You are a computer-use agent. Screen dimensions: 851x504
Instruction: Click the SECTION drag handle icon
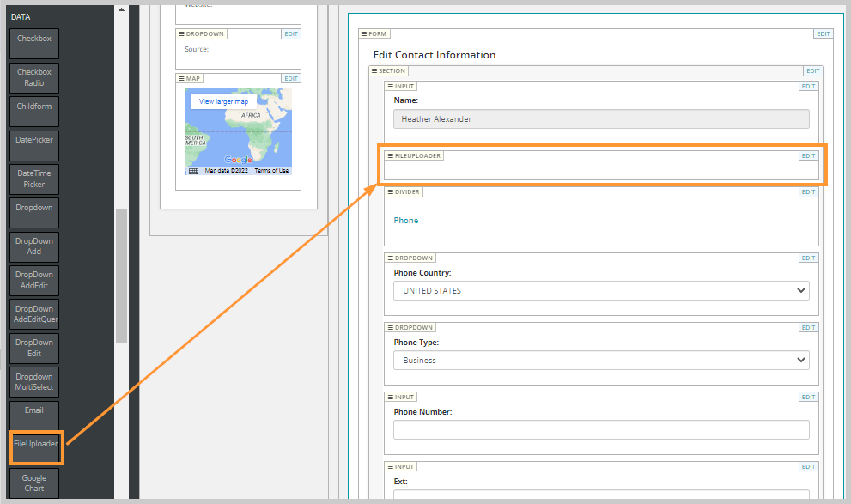(x=374, y=70)
